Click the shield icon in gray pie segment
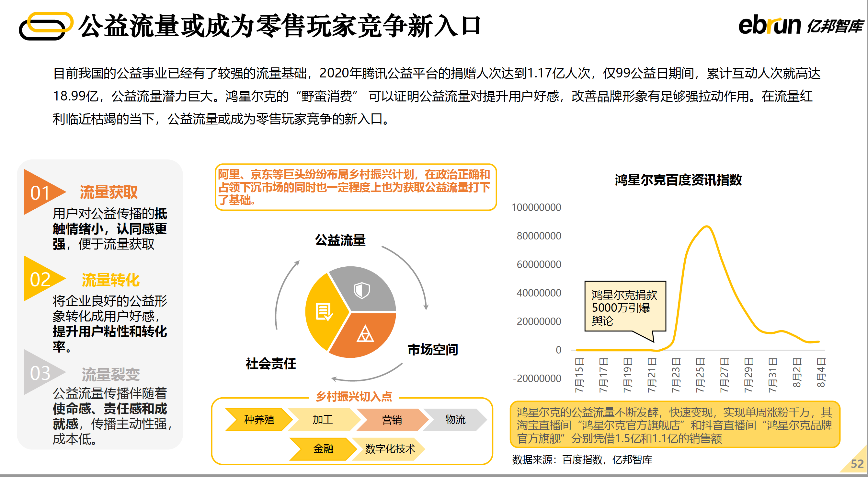The height and width of the screenshot is (477, 868). 362,290
